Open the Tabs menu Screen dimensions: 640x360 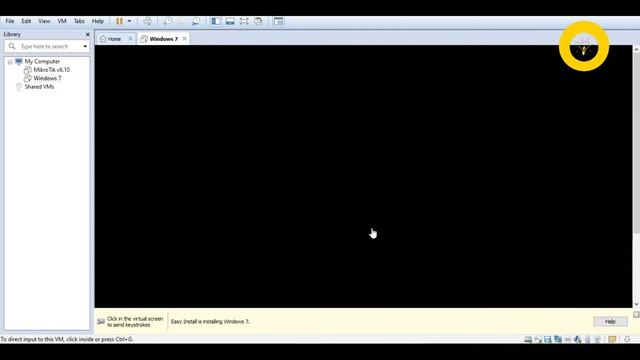79,21
